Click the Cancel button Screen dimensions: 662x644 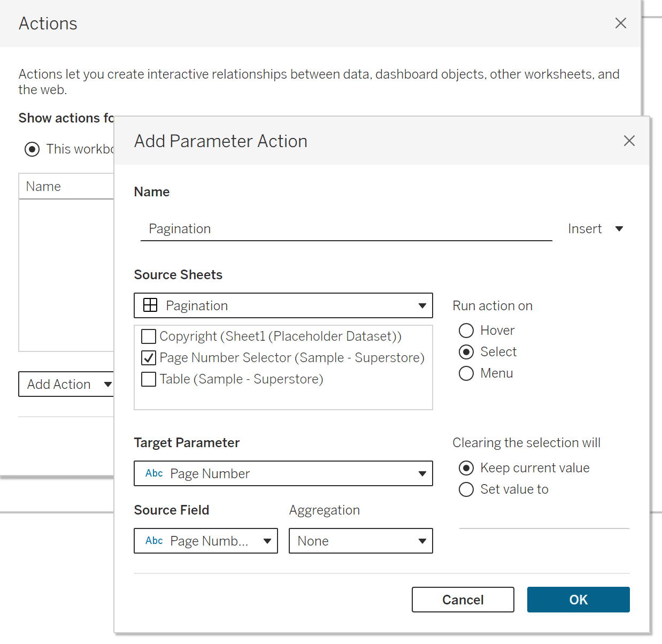tap(463, 600)
